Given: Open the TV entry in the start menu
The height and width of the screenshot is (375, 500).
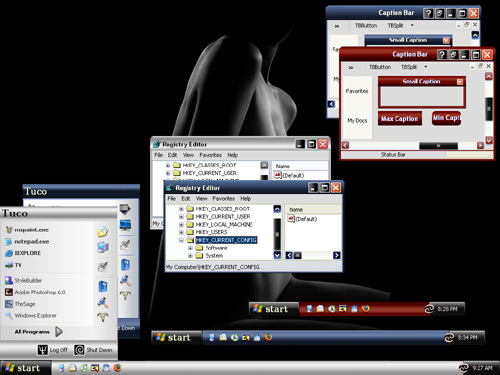Looking at the screenshot, I should [13, 265].
